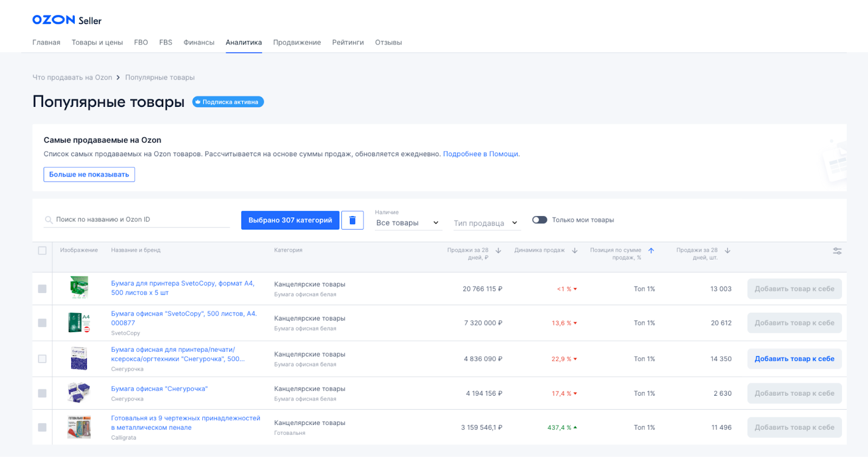This screenshot has height=457, width=868.
Task: Go to Что продавать на Ozon breadcrumb
Action: [72, 78]
